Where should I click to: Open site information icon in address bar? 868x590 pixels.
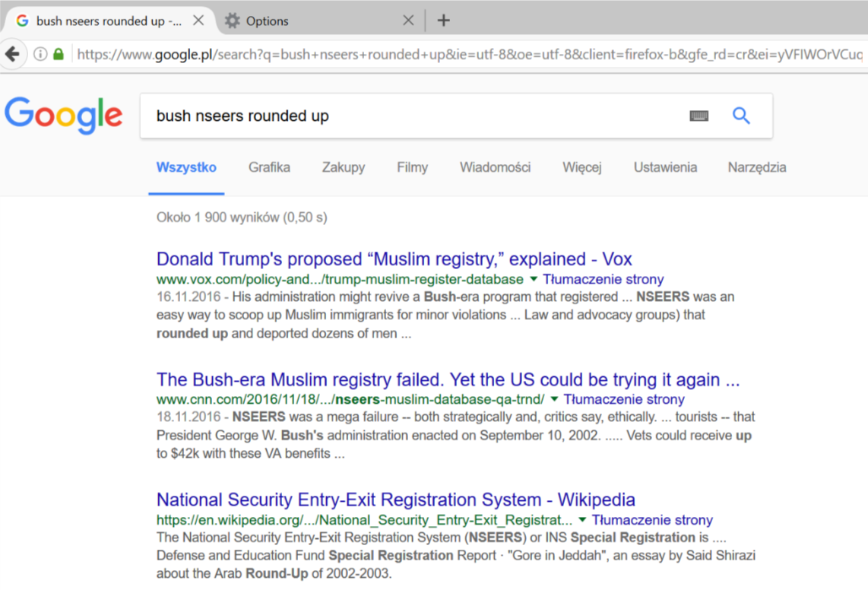(40, 54)
